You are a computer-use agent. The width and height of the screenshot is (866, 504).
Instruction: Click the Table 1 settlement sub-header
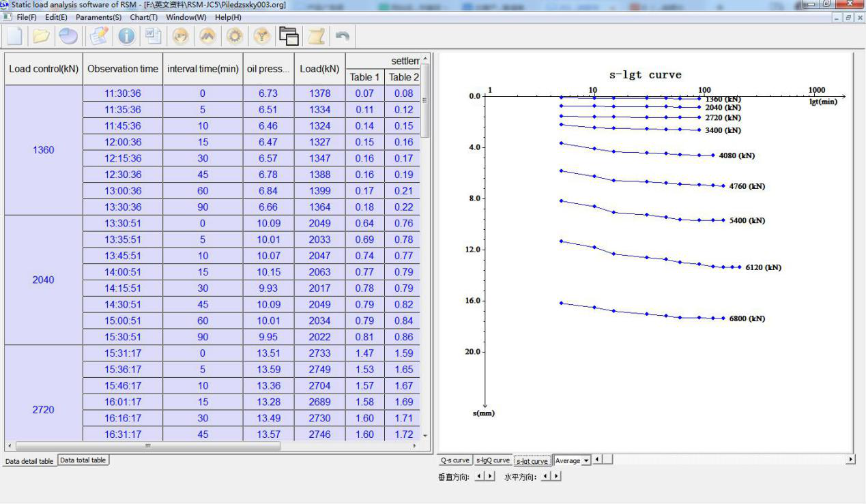point(365,77)
